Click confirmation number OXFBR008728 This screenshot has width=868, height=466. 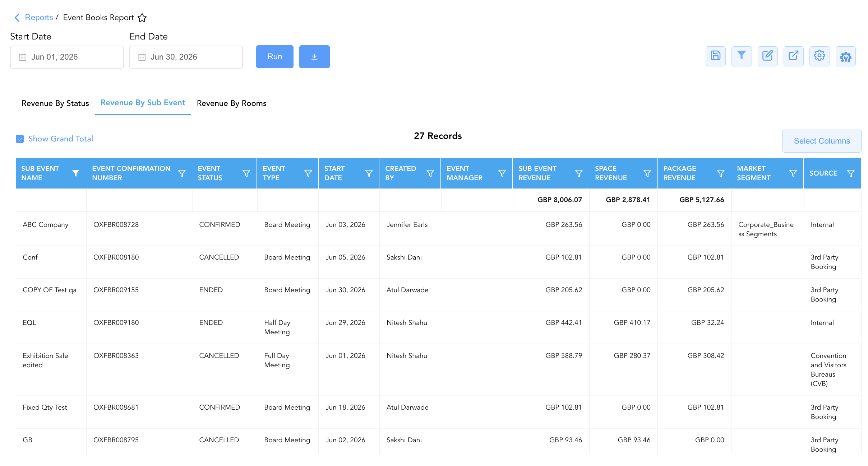pyautogui.click(x=116, y=225)
